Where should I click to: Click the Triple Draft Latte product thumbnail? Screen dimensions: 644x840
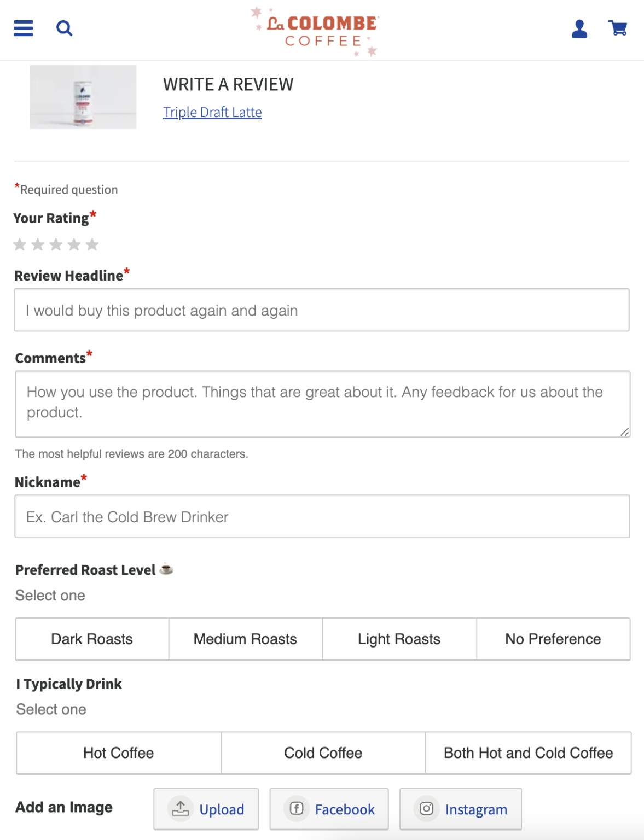point(83,97)
